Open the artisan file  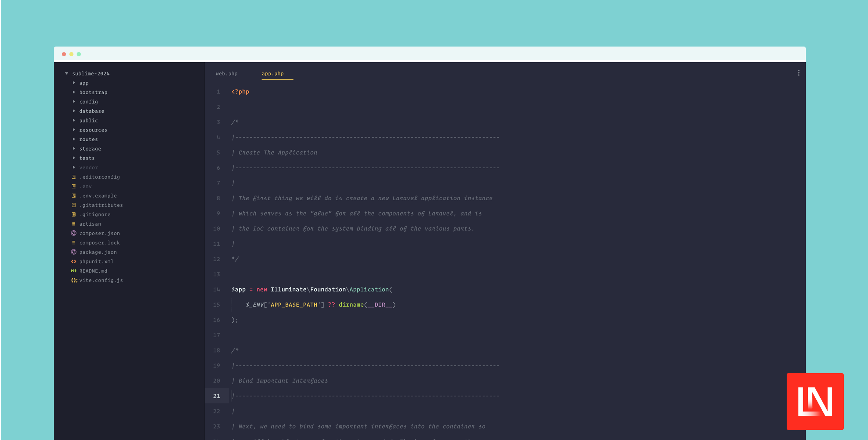tap(90, 224)
